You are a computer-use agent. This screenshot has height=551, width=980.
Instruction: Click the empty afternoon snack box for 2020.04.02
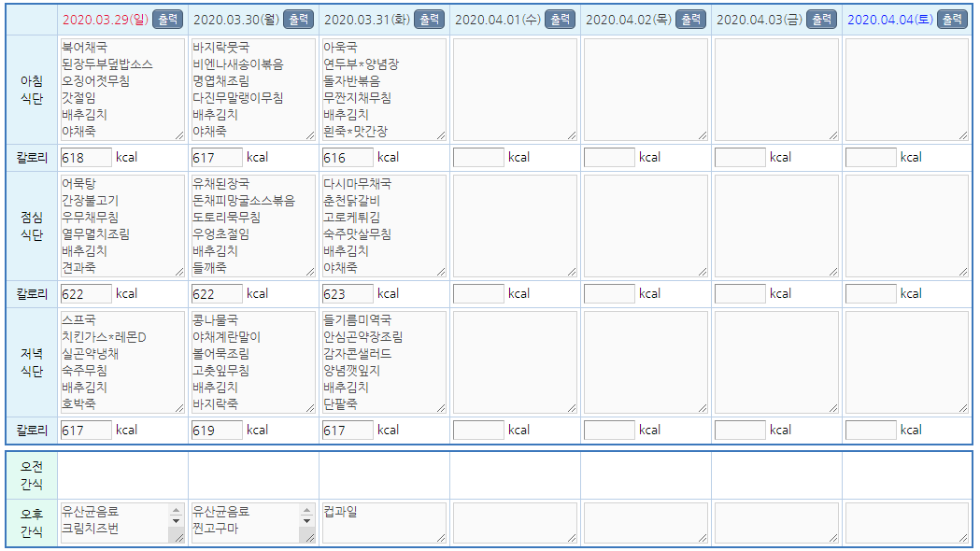646,523
